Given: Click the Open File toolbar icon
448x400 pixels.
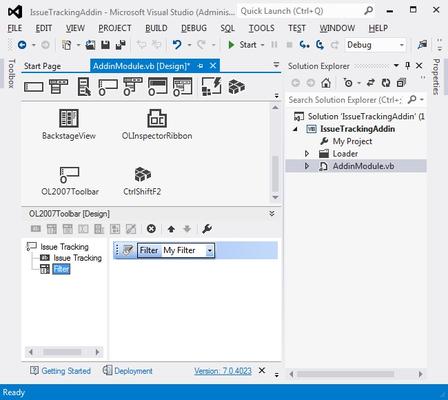Looking at the screenshot, I should click(x=90, y=45).
